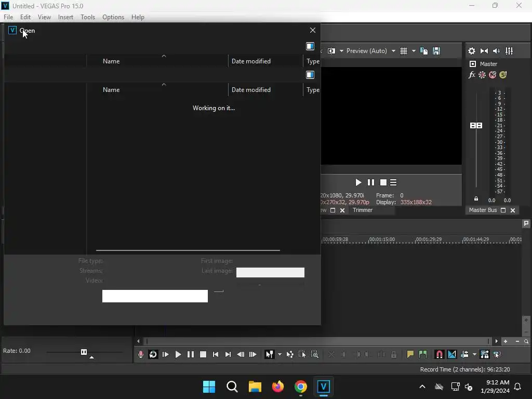
Task: Open the Insert menu
Action: (x=65, y=17)
